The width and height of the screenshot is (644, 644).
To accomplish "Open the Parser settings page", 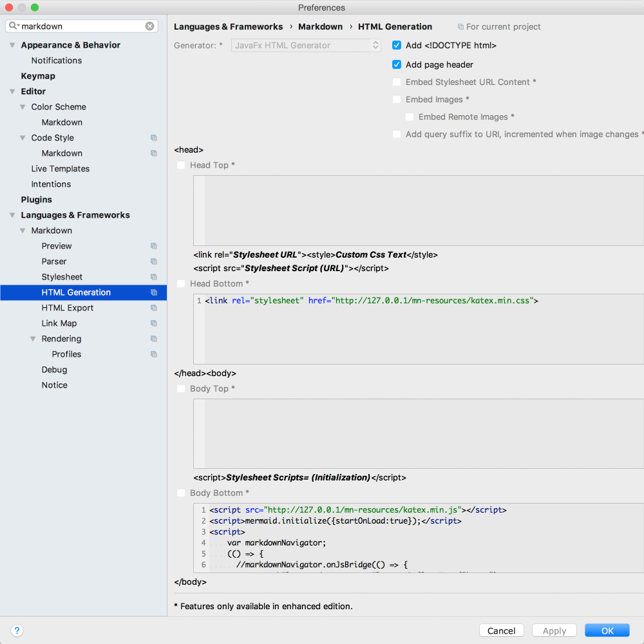I will tap(54, 261).
